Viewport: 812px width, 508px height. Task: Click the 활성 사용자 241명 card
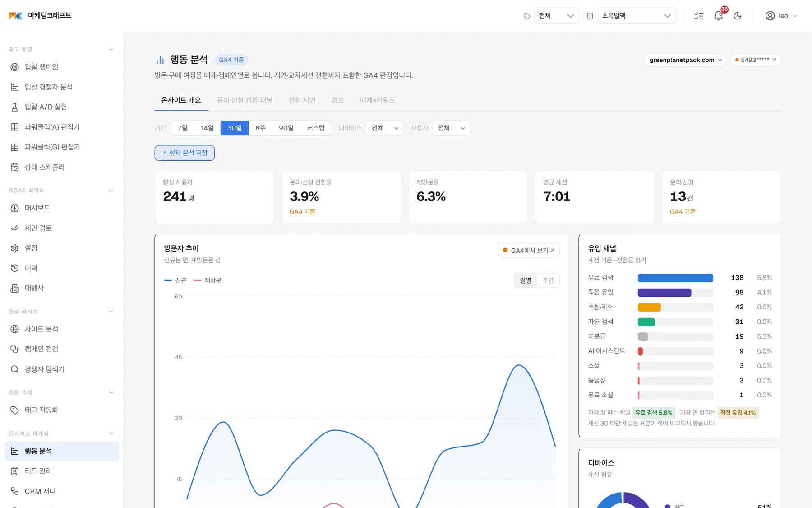pos(214,197)
